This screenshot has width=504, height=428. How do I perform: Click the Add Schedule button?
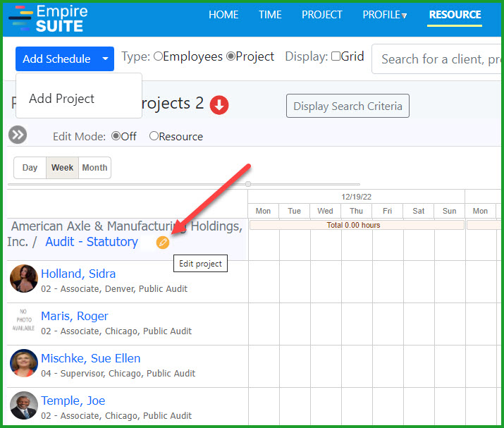click(56, 59)
